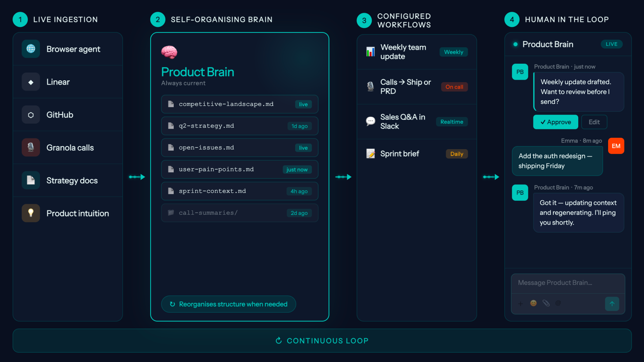644x362 pixels.
Task: Click the paperclip attachment icon
Action: [546, 303]
